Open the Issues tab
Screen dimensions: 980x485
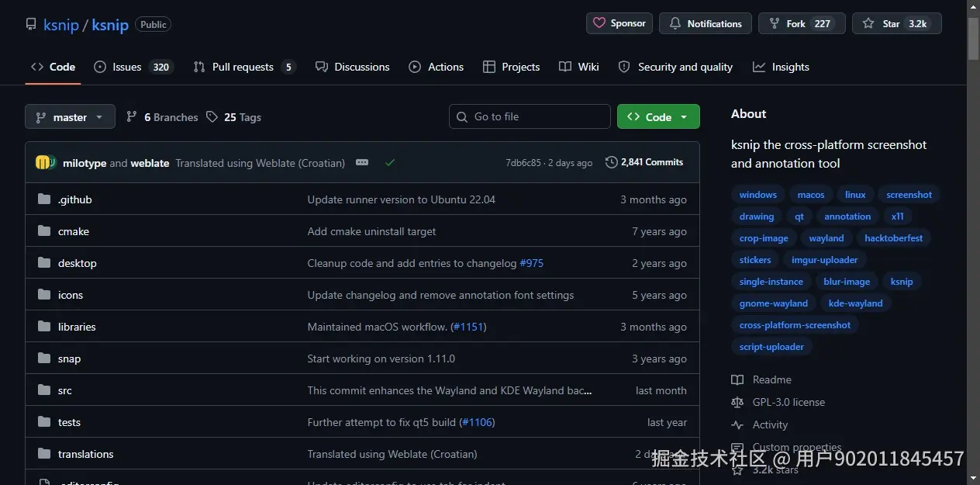tap(133, 67)
